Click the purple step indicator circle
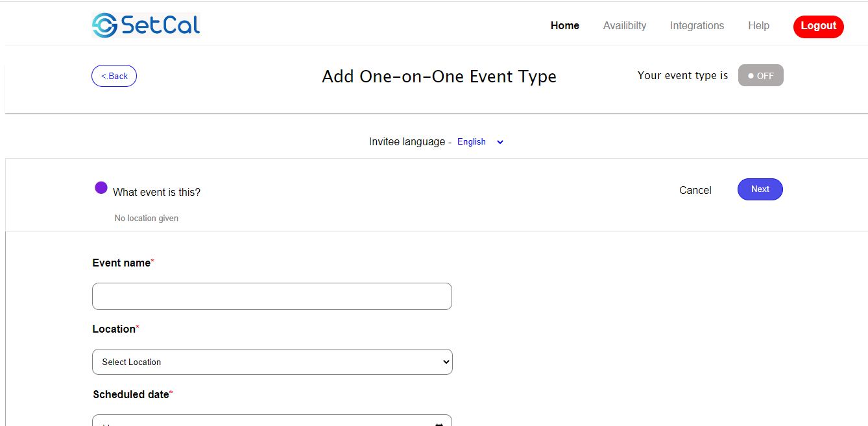This screenshot has width=868, height=426. (101, 187)
